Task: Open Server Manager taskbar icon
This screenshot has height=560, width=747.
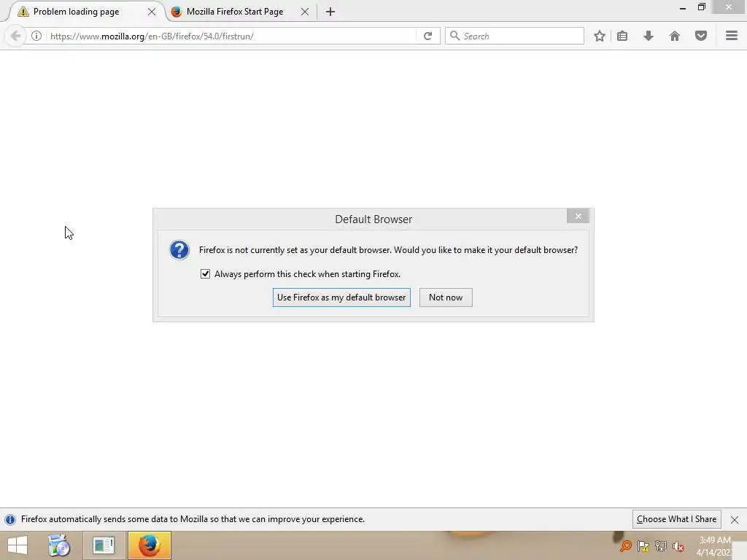Action: pyautogui.click(x=104, y=545)
